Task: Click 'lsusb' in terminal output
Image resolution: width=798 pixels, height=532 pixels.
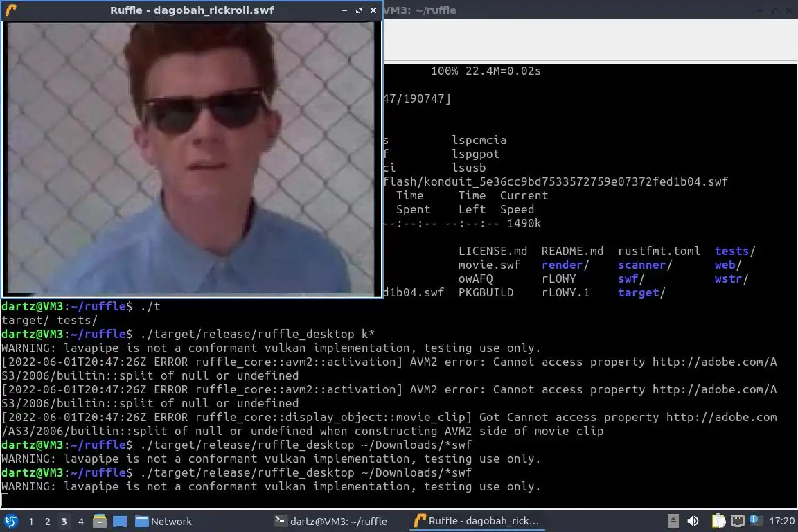Action: click(469, 168)
